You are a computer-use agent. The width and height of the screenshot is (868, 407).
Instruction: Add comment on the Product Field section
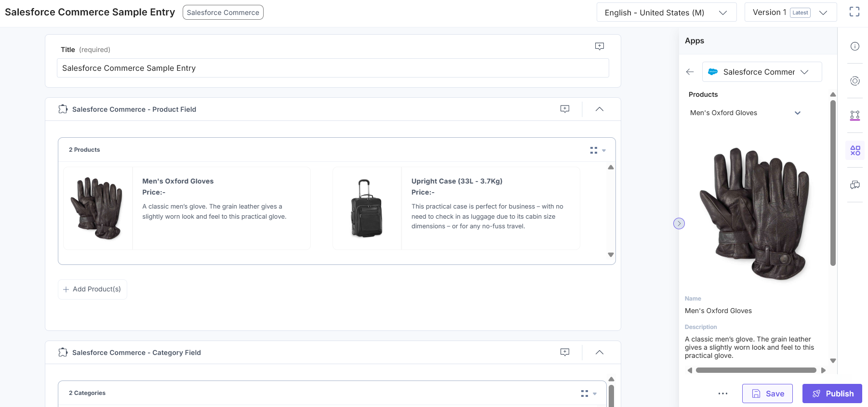564,109
